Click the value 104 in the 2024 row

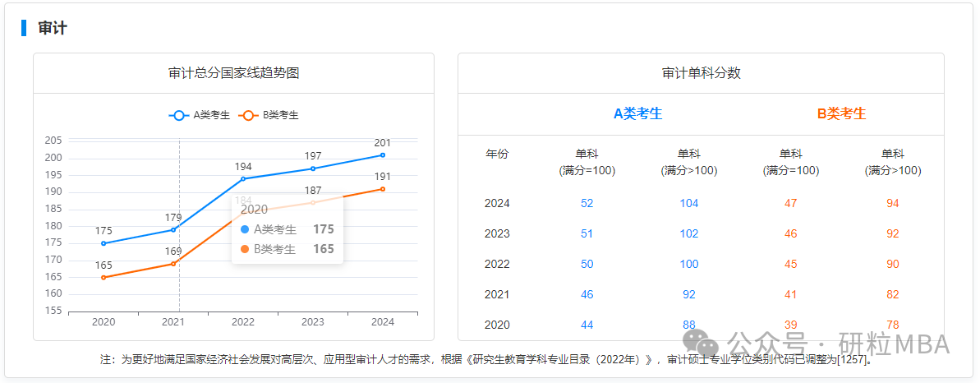688,203
